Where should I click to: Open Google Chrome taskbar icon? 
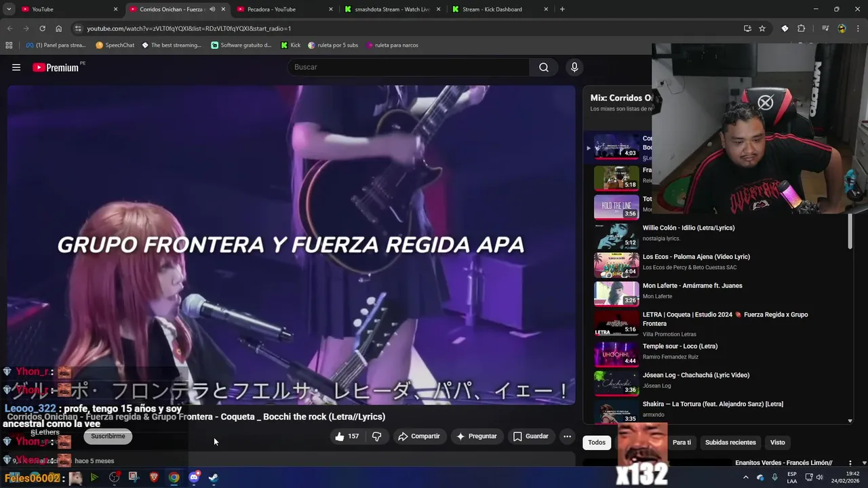point(174,477)
